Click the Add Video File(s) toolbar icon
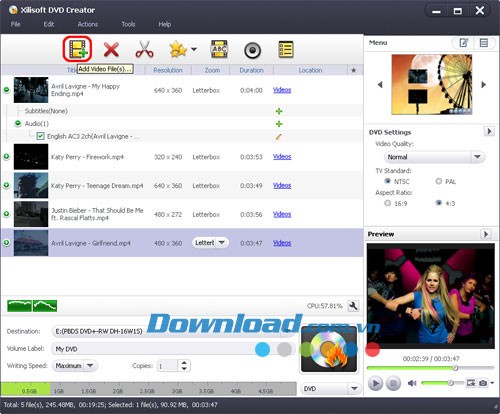This screenshot has height=414, width=500. tap(78, 49)
